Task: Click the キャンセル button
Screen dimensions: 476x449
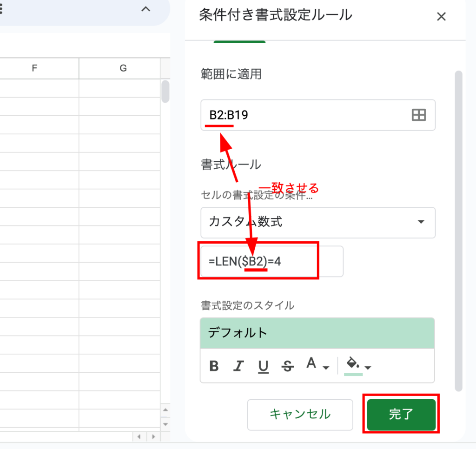Action: coord(300,415)
